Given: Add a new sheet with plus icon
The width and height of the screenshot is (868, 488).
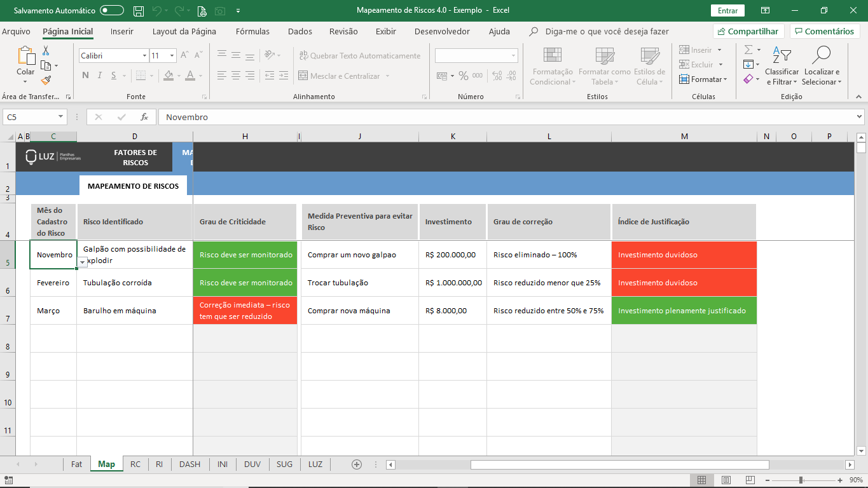Looking at the screenshot, I should pos(357,464).
